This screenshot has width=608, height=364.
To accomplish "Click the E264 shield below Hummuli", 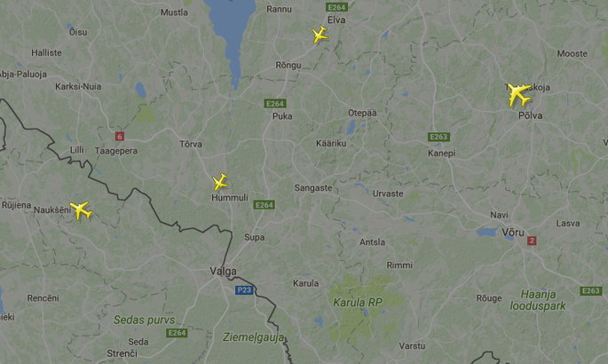I will (x=265, y=205).
